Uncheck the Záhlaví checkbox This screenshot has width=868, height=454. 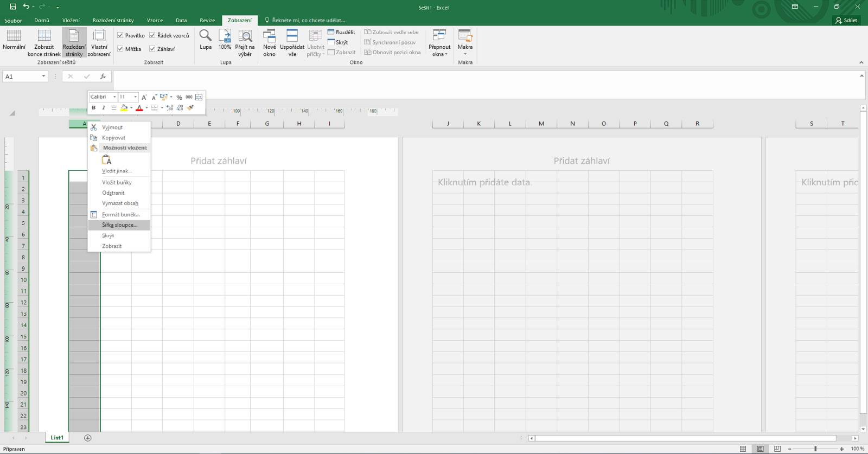[x=152, y=49]
